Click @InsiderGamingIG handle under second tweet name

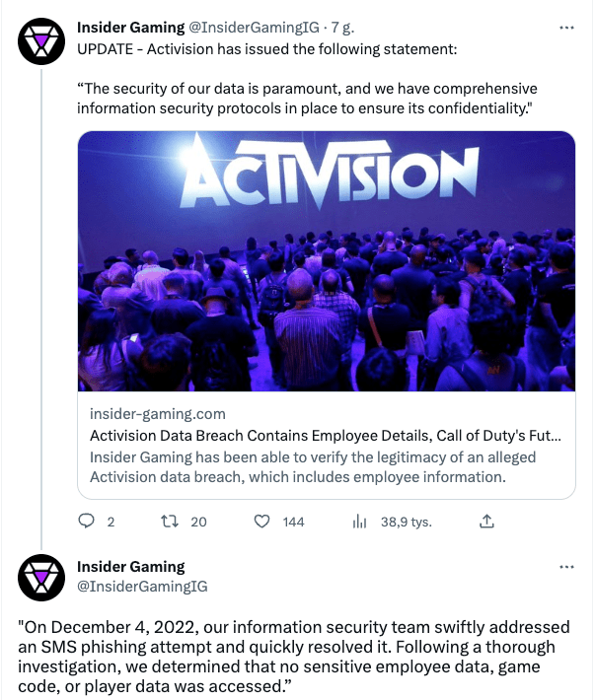[143, 586]
